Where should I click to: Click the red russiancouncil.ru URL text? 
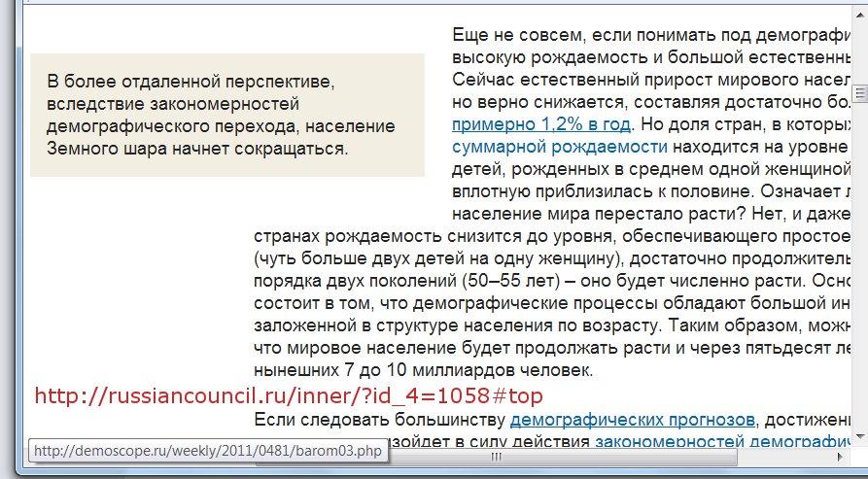click(x=288, y=395)
